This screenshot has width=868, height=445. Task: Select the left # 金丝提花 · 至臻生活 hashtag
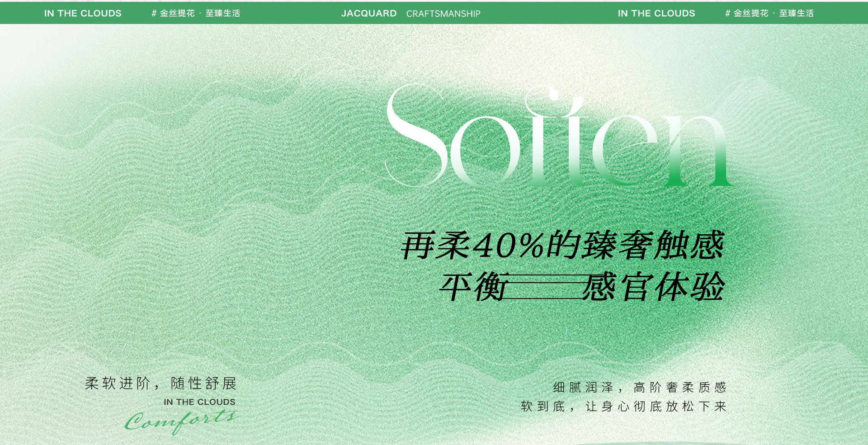click(x=196, y=14)
